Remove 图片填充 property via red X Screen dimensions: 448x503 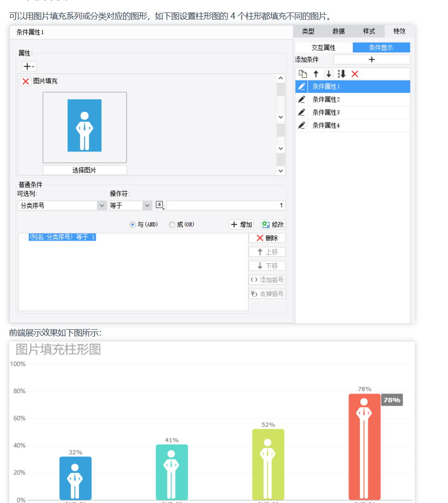25,81
